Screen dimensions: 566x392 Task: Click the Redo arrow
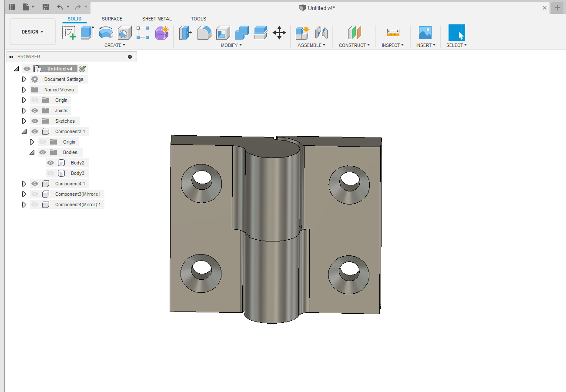click(x=78, y=7)
